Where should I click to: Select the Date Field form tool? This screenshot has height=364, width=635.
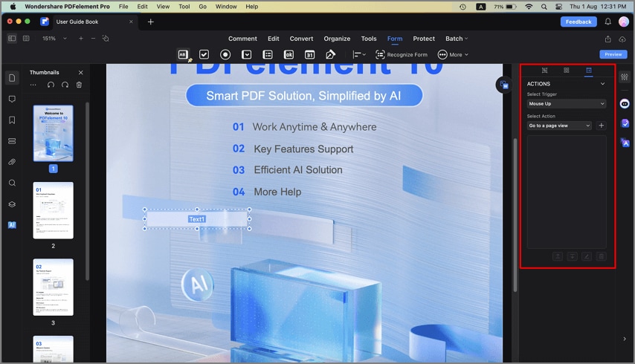click(x=309, y=54)
